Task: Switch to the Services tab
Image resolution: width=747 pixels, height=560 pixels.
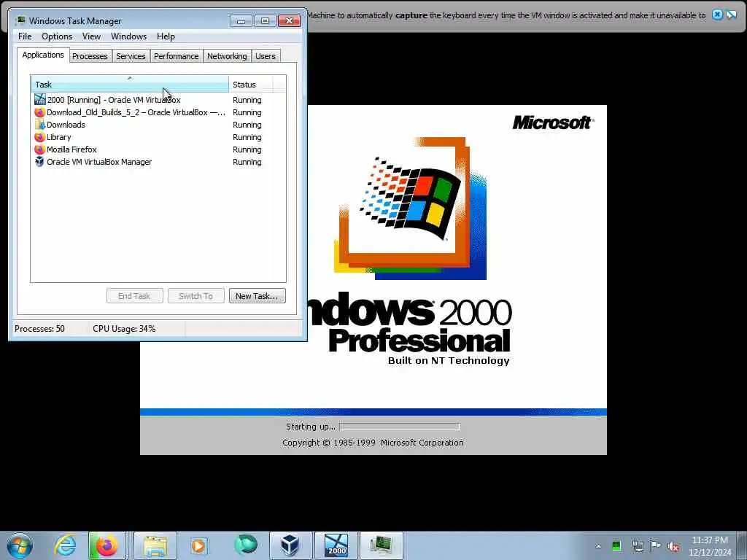Action: coord(131,56)
